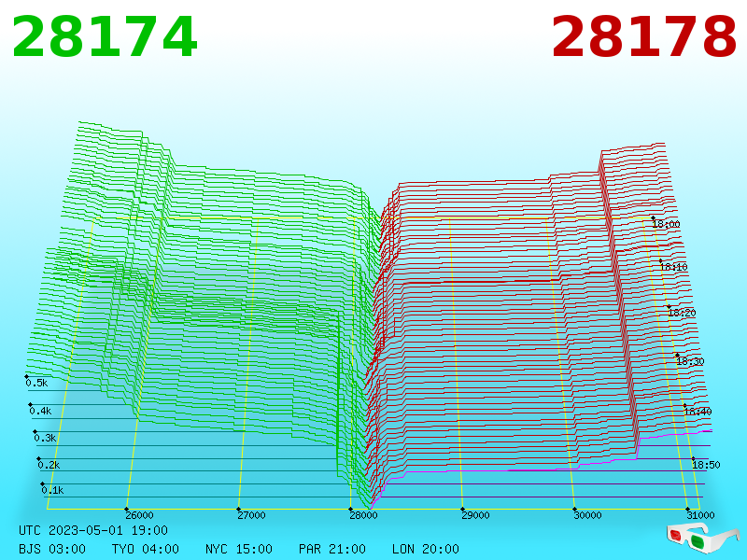Click the 18:20 time axis marker

click(x=682, y=313)
